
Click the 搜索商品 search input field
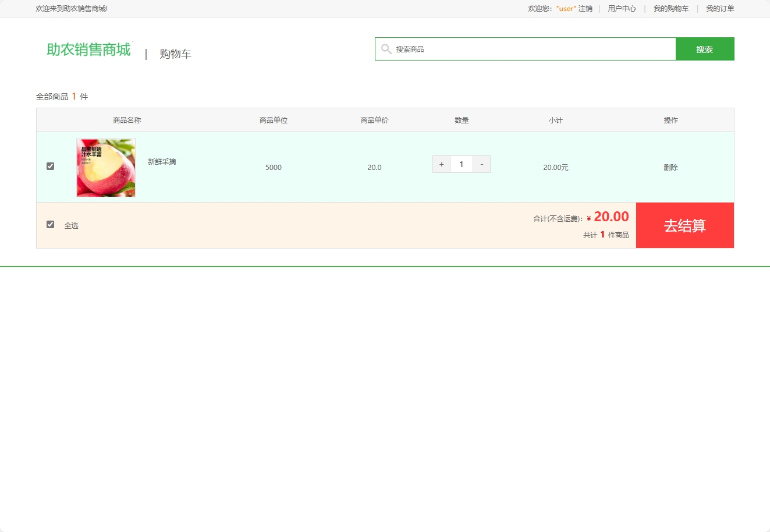524,49
